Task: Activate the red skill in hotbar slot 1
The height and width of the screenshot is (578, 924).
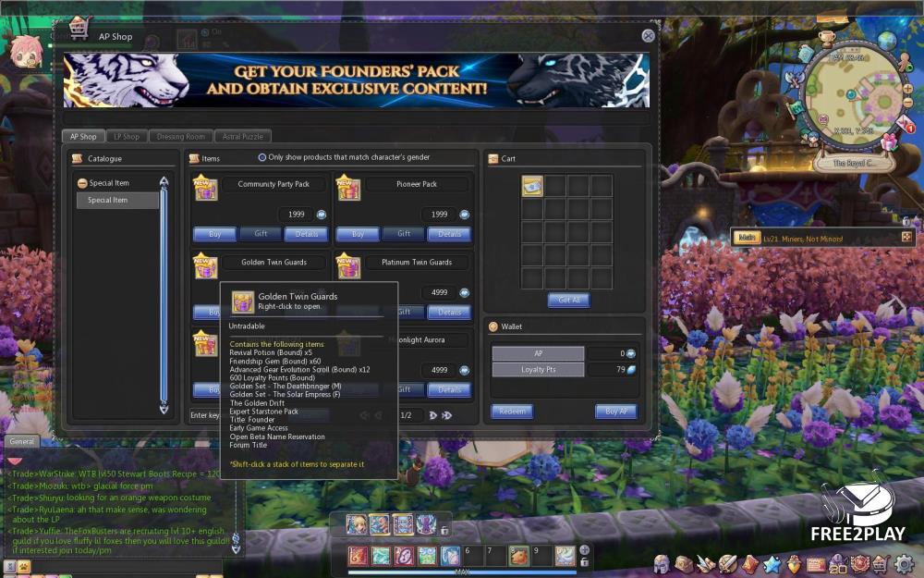Action: pos(358,555)
